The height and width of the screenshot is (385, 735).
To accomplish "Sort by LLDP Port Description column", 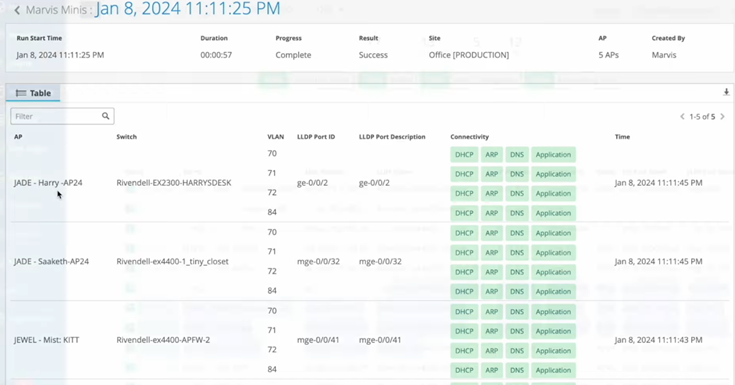I will (392, 137).
